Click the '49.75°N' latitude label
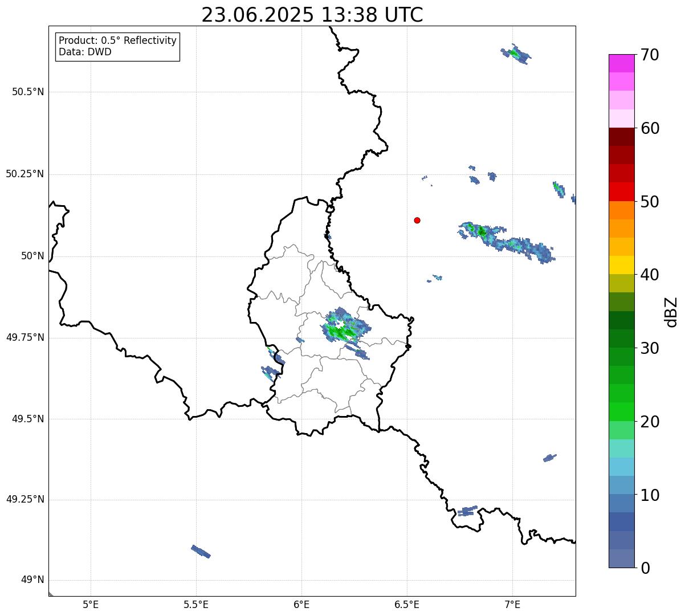 [x=25, y=337]
